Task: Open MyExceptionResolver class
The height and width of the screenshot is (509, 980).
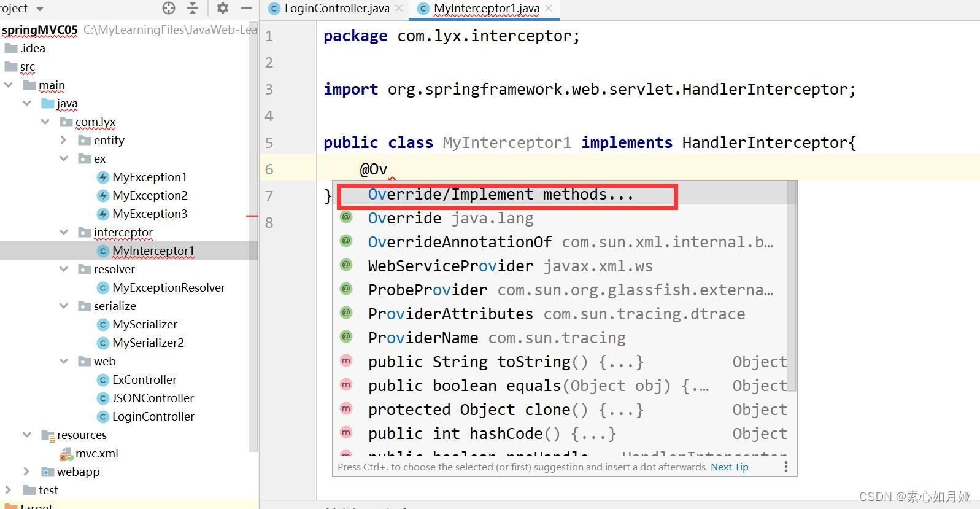Action: pyautogui.click(x=169, y=287)
